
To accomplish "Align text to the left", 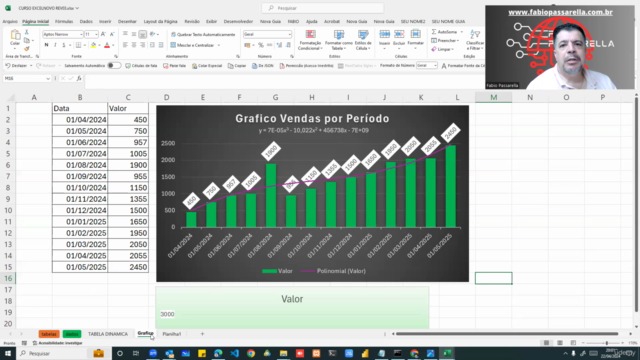I will coord(125,45).
